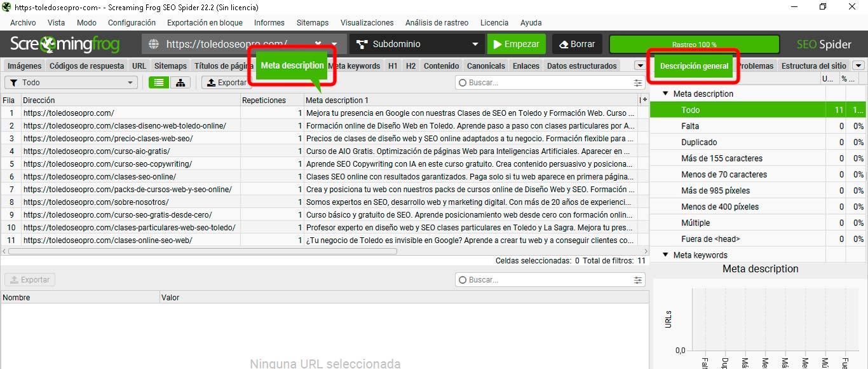Select the green Meta description filter tooltip
Image resolution: width=868 pixels, height=369 pixels.
tap(292, 65)
